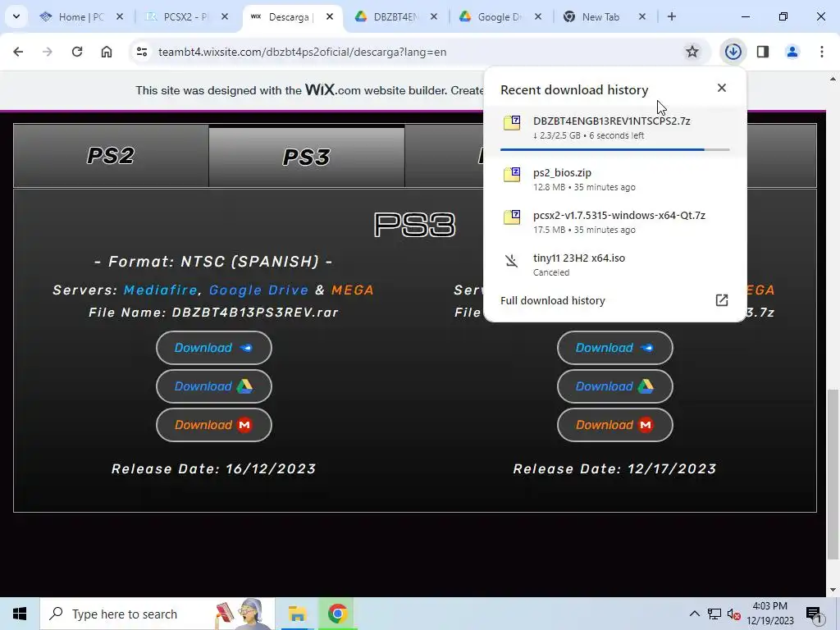Screen dimensions: 840x630
Task: Download right-column version via Google Drive button
Action: (615, 386)
